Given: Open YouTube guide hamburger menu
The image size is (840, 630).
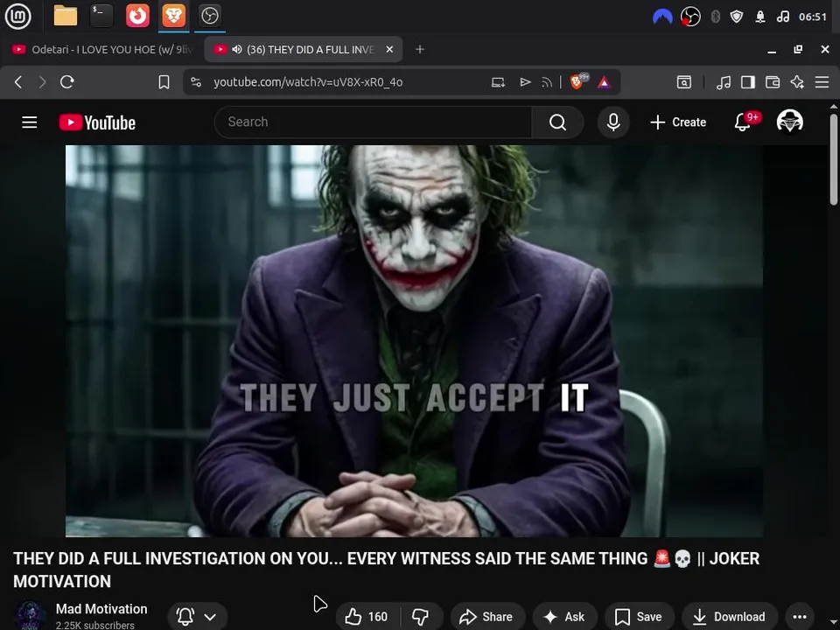Looking at the screenshot, I should 30,122.
